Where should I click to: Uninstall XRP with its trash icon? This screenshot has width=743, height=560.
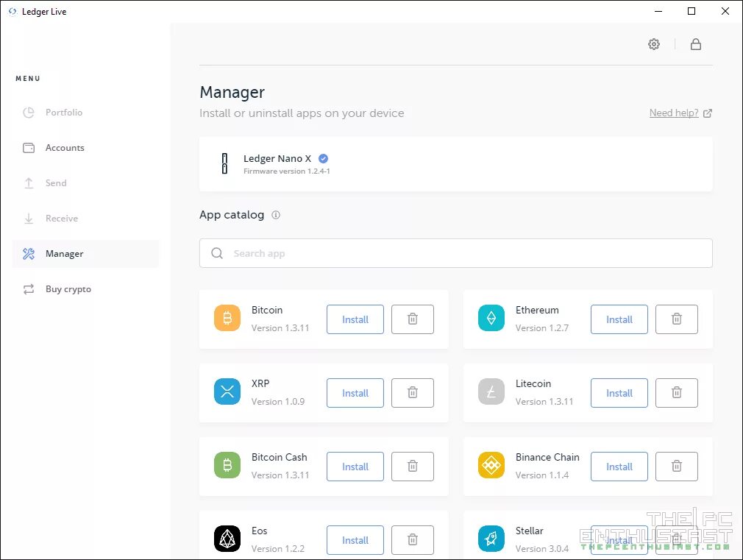[x=413, y=393]
